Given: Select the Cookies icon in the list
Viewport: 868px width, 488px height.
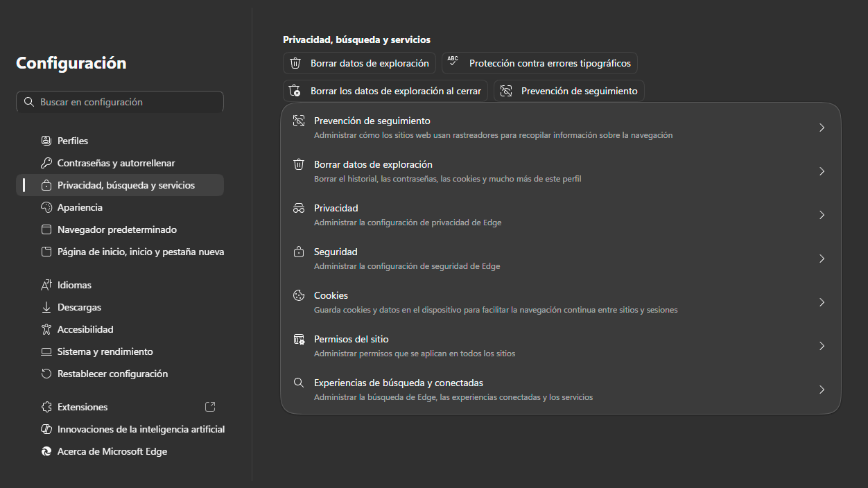Looking at the screenshot, I should 299,295.
